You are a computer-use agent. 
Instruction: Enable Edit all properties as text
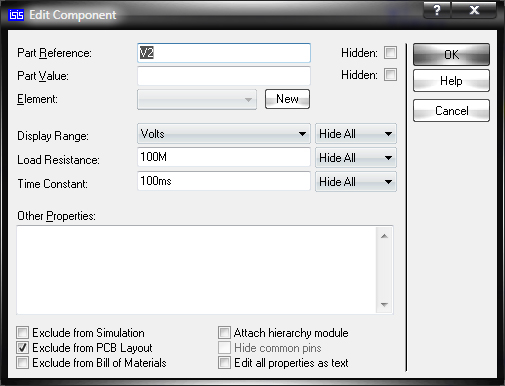224,363
